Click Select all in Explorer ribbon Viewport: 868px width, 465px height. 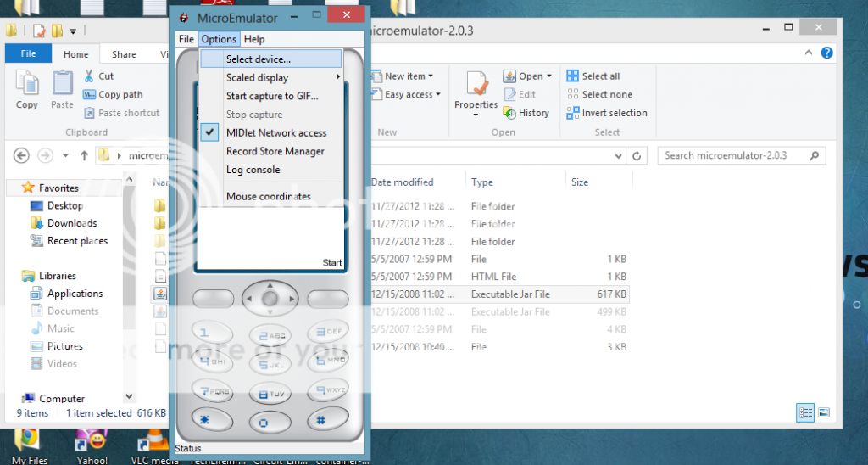pyautogui.click(x=593, y=76)
